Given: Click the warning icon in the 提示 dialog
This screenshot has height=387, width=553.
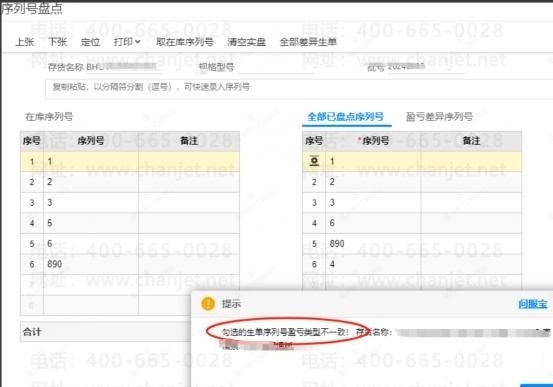Looking at the screenshot, I should [x=208, y=303].
